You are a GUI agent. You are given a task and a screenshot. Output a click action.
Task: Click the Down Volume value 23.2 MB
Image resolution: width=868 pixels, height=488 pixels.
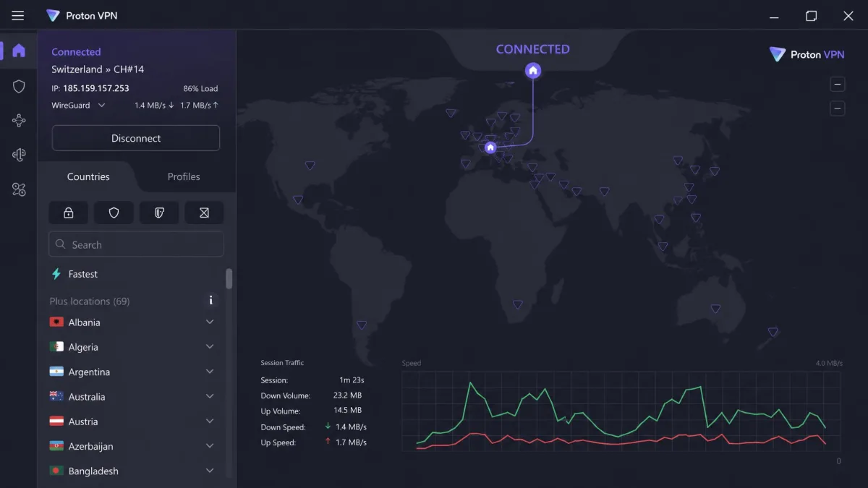[347, 395]
